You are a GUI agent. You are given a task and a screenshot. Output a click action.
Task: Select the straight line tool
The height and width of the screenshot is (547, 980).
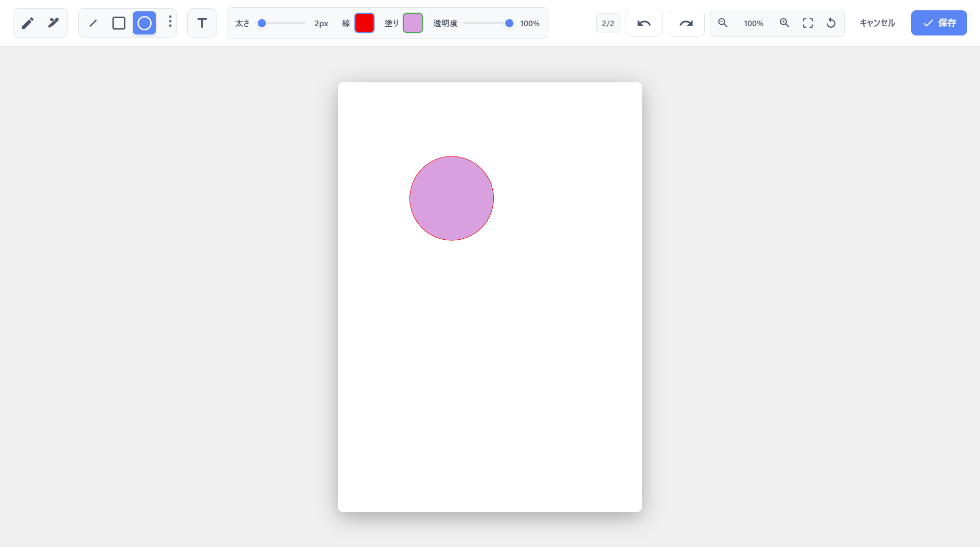click(x=93, y=23)
